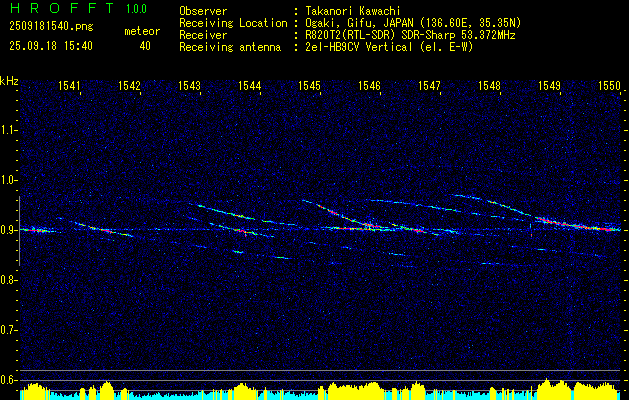Screen dimensions: 629x400
Task: Click the Receiving antenna value 2el-HB9CV Vertical
Action: [x=387, y=47]
